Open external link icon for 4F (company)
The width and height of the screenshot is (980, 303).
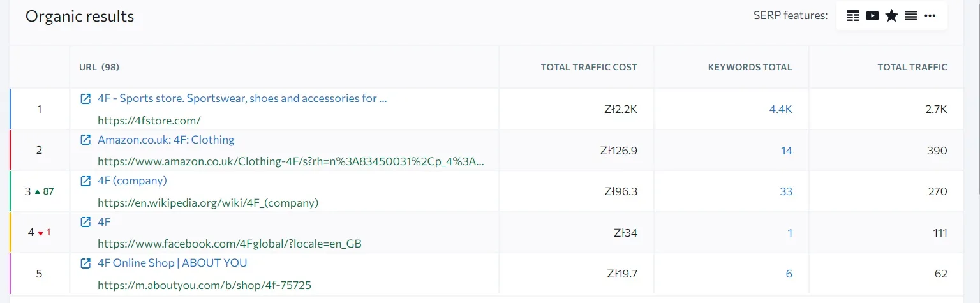click(85, 181)
